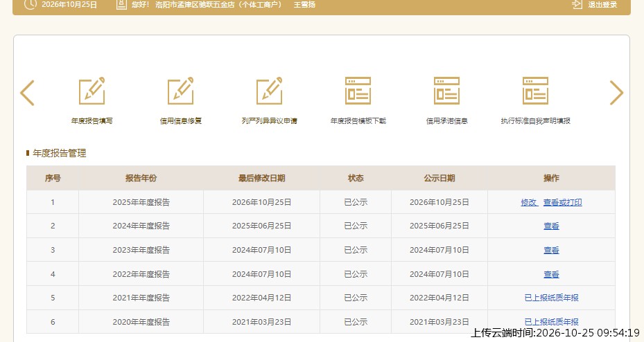Click the 信用承诺信息 text label

[x=447, y=121]
